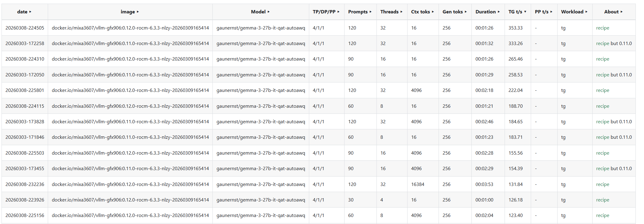Image resolution: width=644 pixels, height=224 pixels.
Task: Open recipe link for run 20260303-172258
Action: pyautogui.click(x=602, y=44)
